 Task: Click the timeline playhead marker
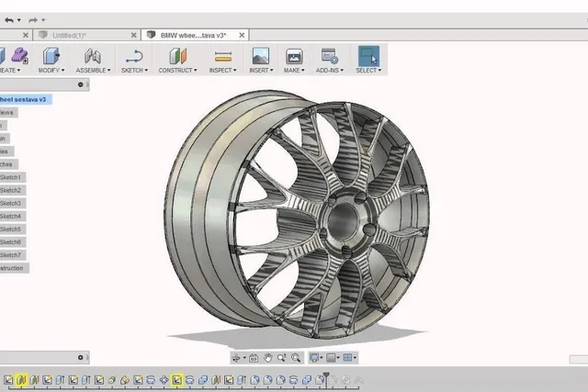(326, 377)
